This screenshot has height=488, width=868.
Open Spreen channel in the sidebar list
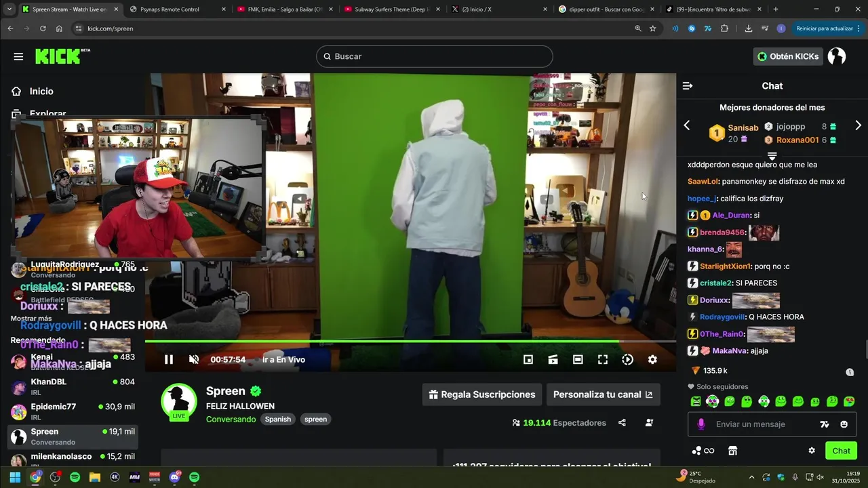(x=73, y=436)
